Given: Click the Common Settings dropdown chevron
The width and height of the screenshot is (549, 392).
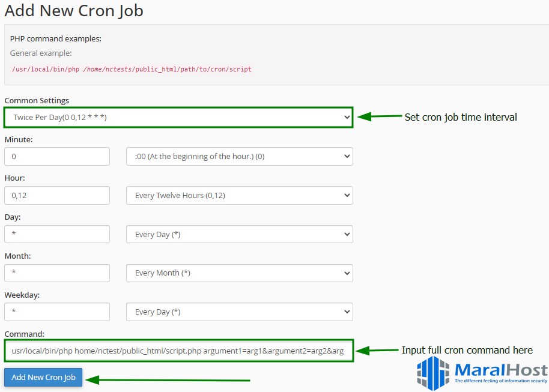Looking at the screenshot, I should click(345, 118).
